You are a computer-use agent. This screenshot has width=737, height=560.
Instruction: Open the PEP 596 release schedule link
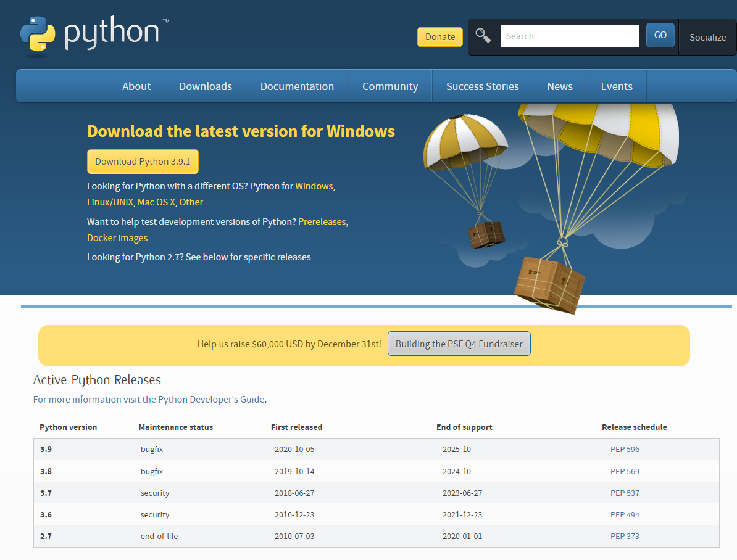(625, 450)
